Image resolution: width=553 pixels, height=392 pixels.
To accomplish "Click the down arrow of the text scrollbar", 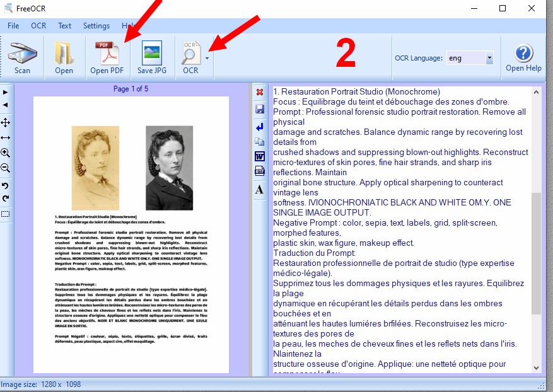I will point(536,367).
